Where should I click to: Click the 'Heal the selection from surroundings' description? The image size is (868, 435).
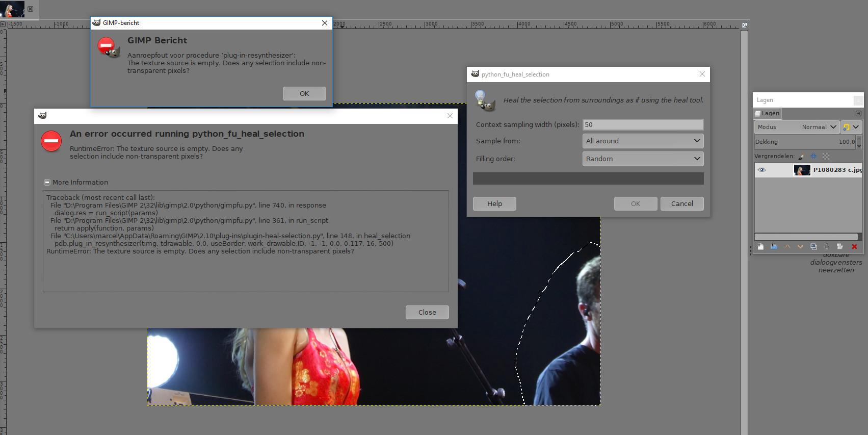(x=603, y=100)
